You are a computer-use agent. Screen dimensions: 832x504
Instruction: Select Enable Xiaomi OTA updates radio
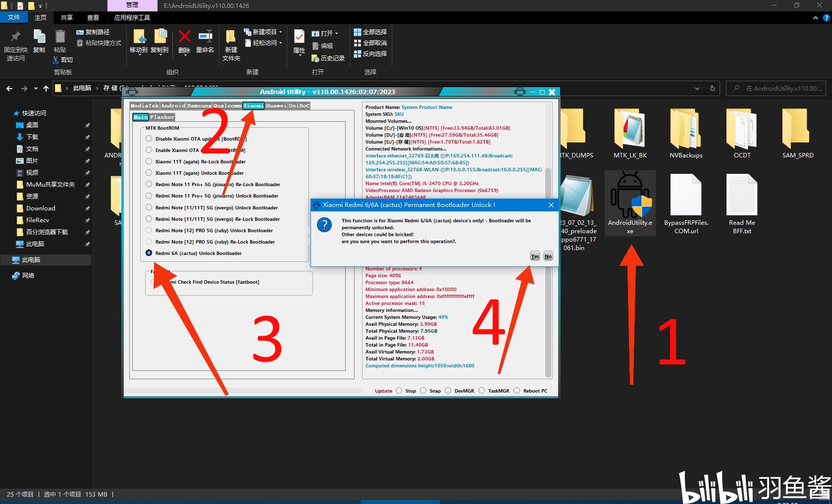click(x=149, y=151)
